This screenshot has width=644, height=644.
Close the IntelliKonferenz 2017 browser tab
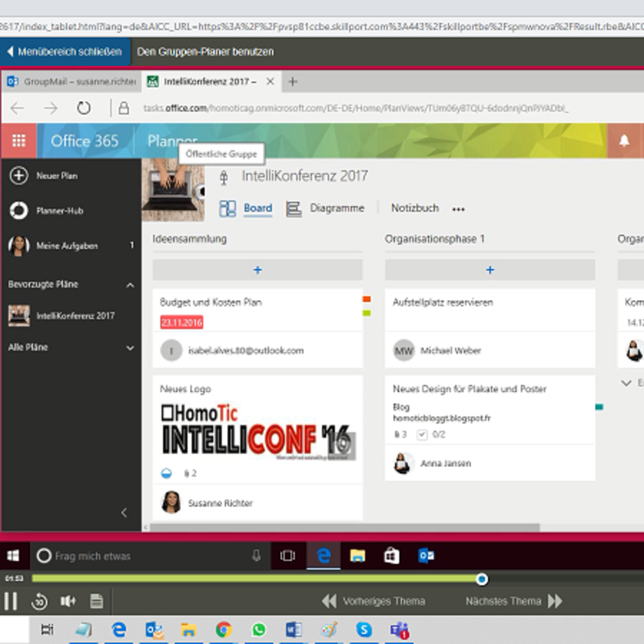270,81
